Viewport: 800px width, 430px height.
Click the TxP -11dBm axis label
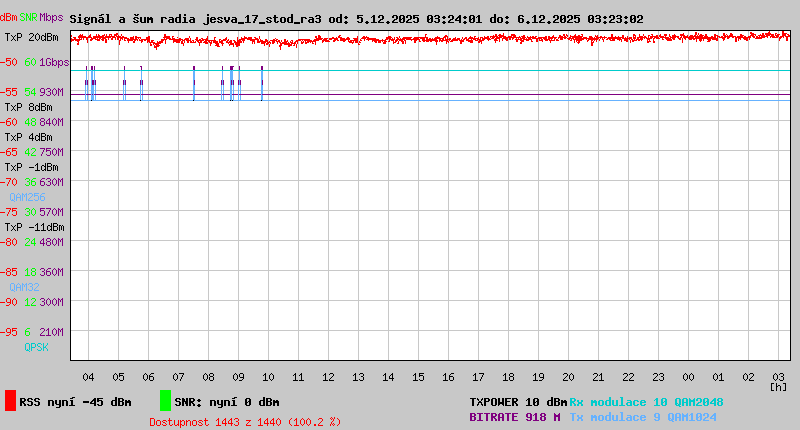pos(34,227)
